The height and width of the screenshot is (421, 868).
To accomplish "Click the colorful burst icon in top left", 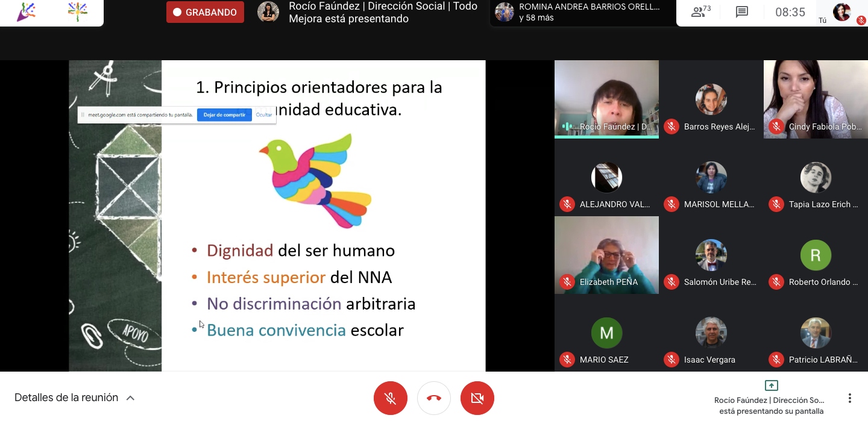I will (x=77, y=12).
